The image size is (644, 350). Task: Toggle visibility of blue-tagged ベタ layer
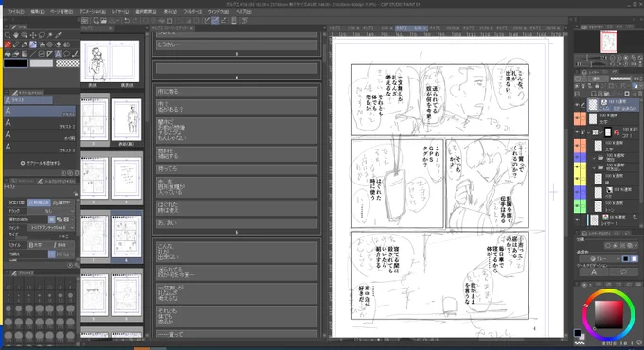pyautogui.click(x=577, y=192)
